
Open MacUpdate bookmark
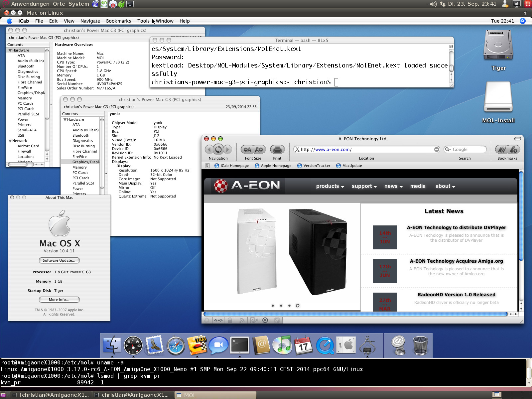point(349,166)
